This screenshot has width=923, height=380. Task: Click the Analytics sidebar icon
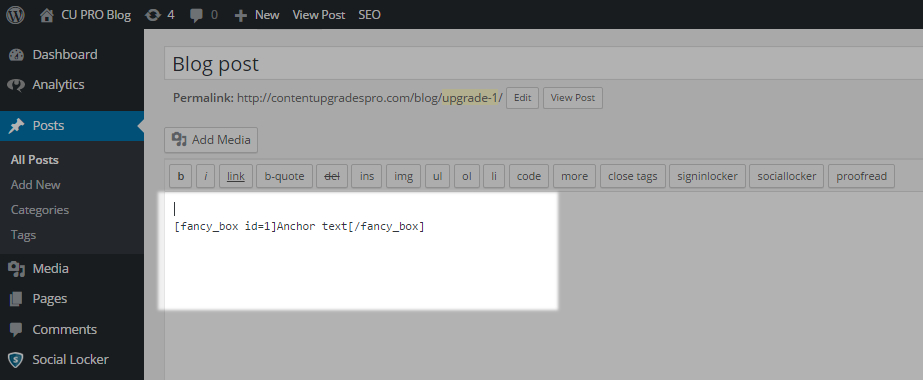click(16, 85)
